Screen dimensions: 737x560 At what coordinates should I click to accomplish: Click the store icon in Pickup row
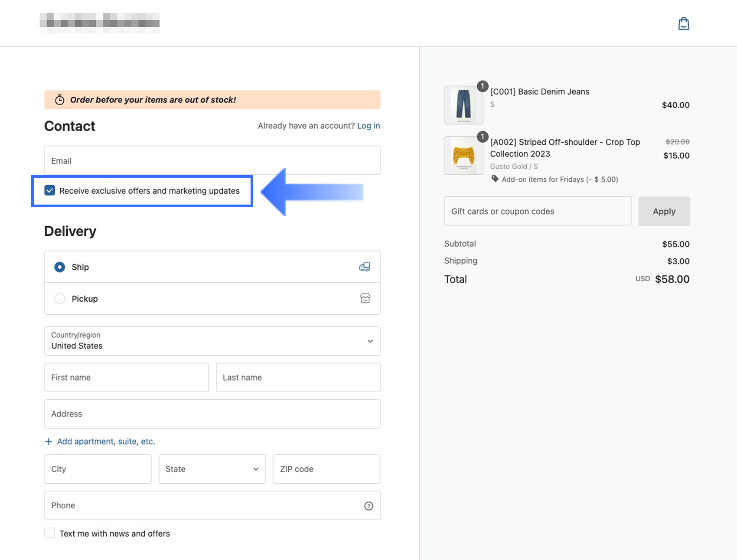tap(365, 298)
